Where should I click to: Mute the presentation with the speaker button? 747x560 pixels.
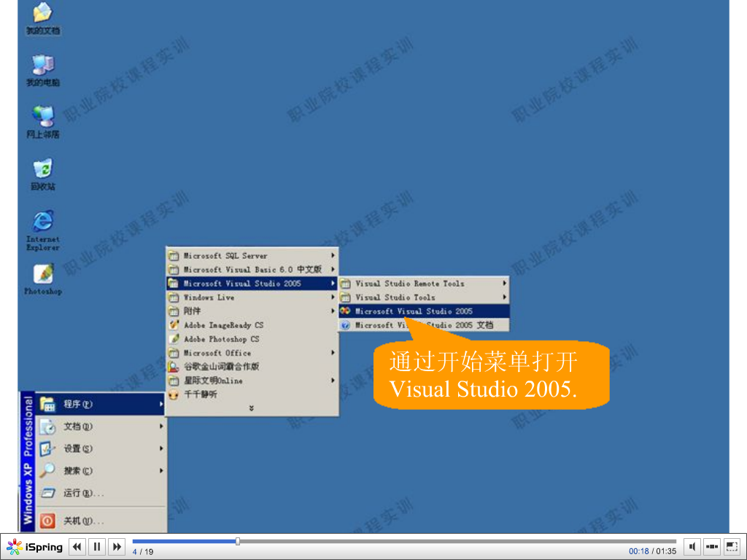click(x=693, y=547)
